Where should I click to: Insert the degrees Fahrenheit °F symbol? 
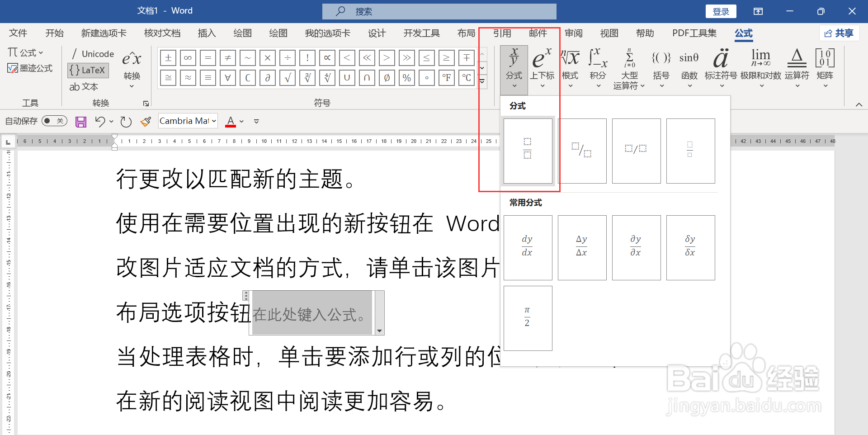click(447, 78)
